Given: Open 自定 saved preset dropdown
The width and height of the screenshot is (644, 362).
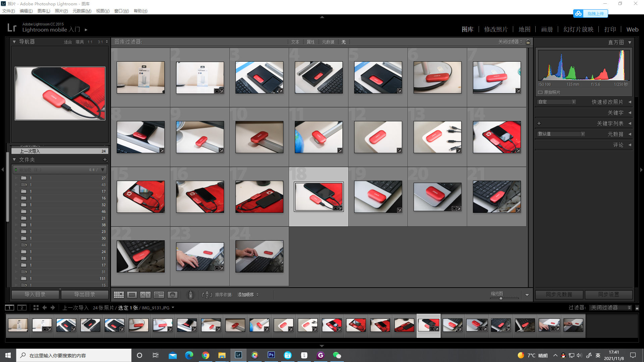Looking at the screenshot, I should [557, 102].
